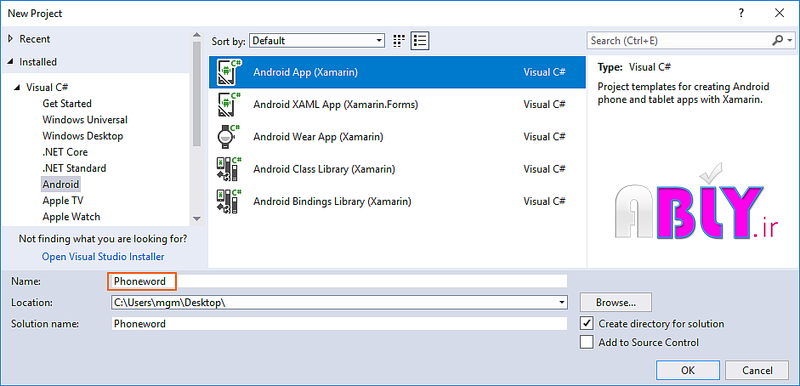The width and height of the screenshot is (800, 386).
Task: Select the Android App (Xamarin) template icon
Action: coord(229,72)
